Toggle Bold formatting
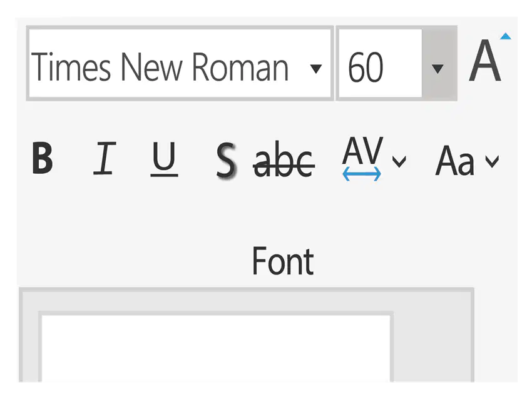The width and height of the screenshot is (532, 397). click(x=42, y=159)
